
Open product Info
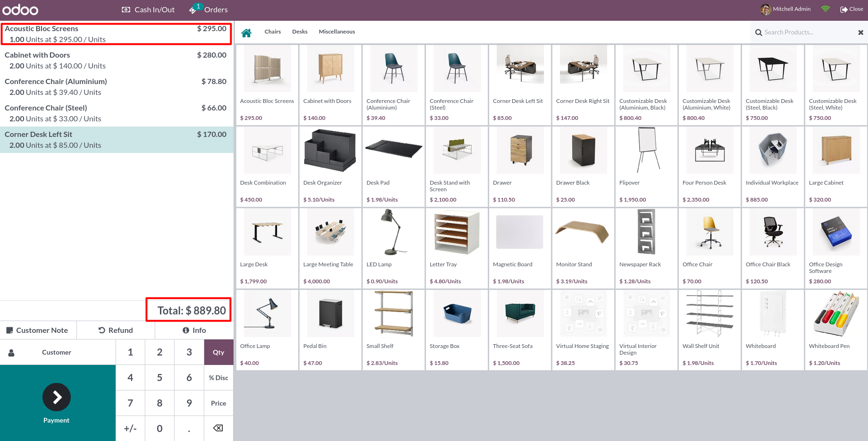(x=194, y=330)
